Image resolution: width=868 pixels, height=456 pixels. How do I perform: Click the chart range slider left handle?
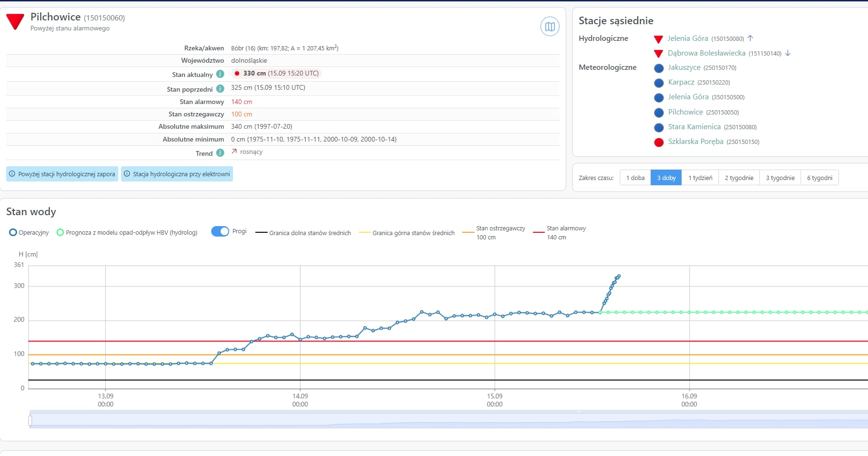click(30, 420)
